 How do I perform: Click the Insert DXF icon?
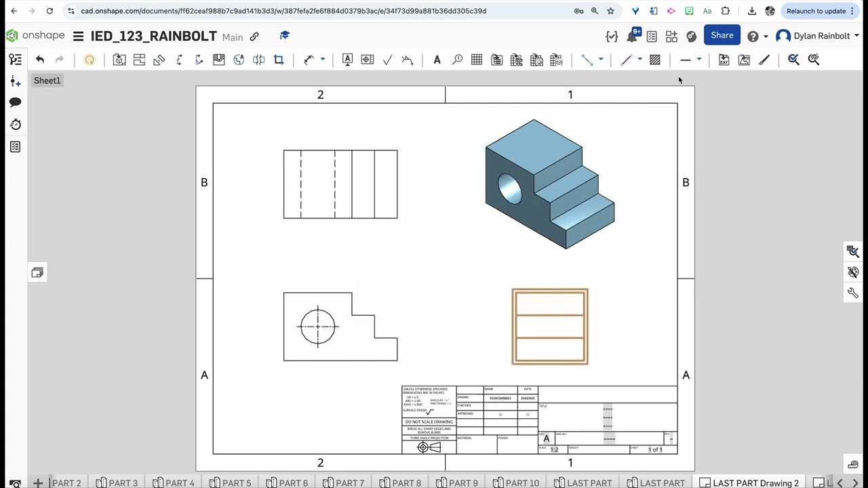pos(724,60)
